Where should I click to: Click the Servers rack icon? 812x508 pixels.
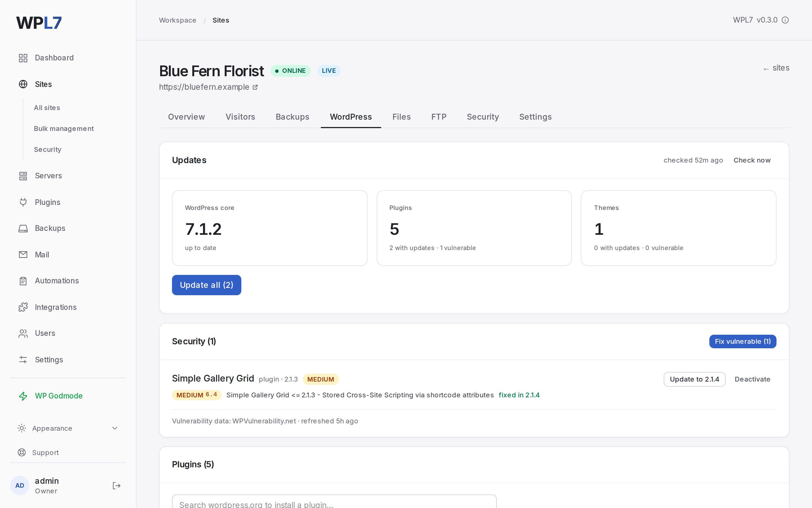tap(23, 176)
